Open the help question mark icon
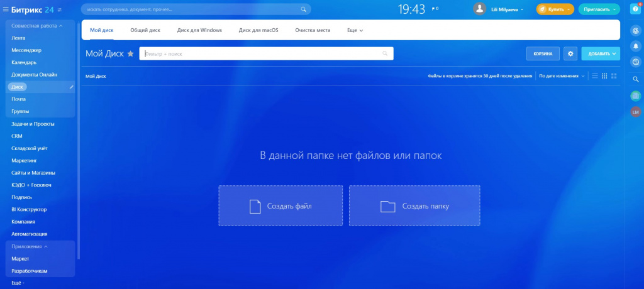 [x=635, y=9]
